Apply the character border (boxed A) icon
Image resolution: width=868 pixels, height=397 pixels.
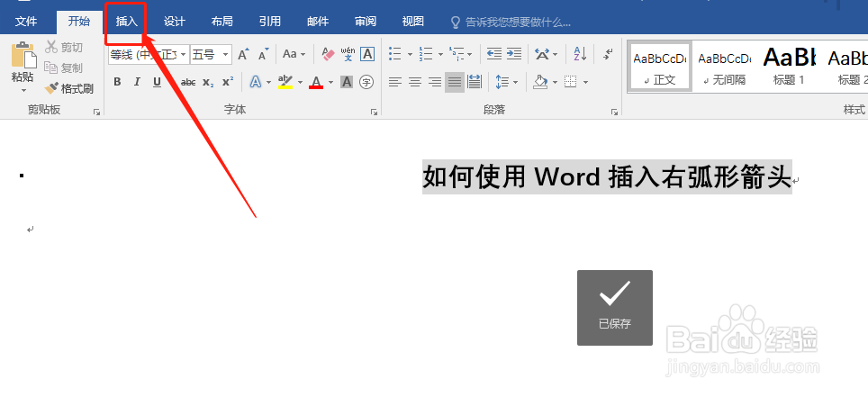point(367,54)
